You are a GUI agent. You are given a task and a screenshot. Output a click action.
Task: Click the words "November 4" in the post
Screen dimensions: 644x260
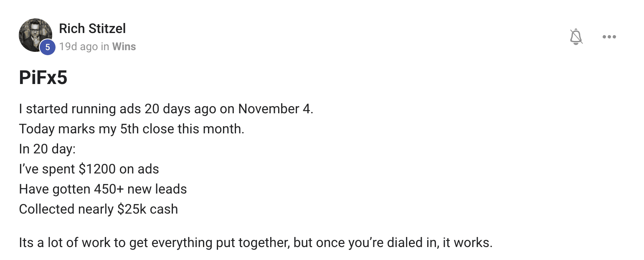275,109
